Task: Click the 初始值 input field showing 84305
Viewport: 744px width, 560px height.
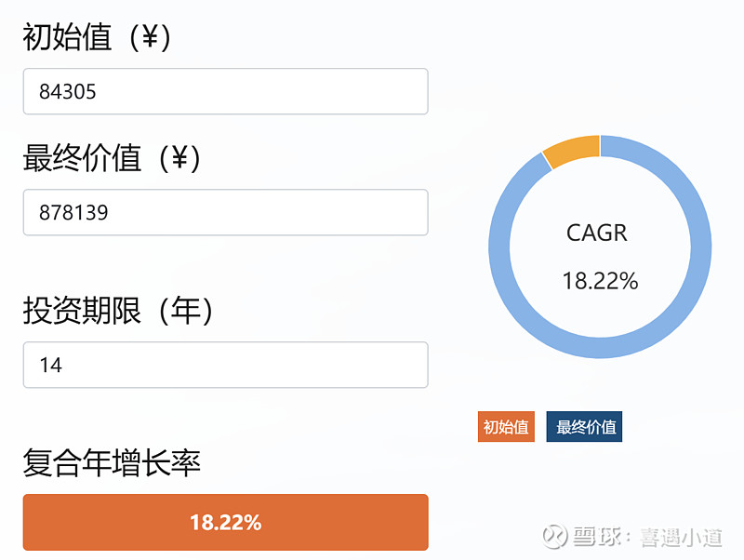Action: tap(225, 91)
